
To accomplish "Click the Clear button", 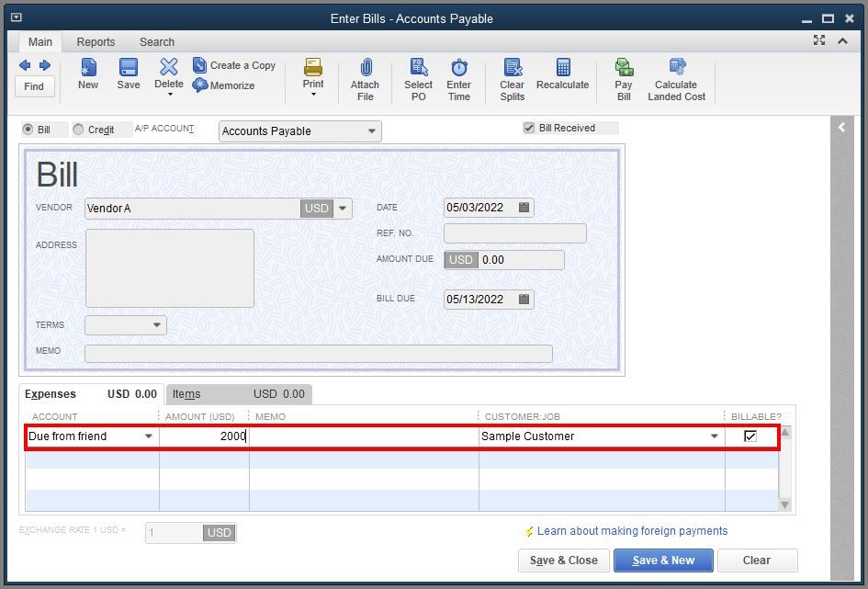I will [x=757, y=561].
